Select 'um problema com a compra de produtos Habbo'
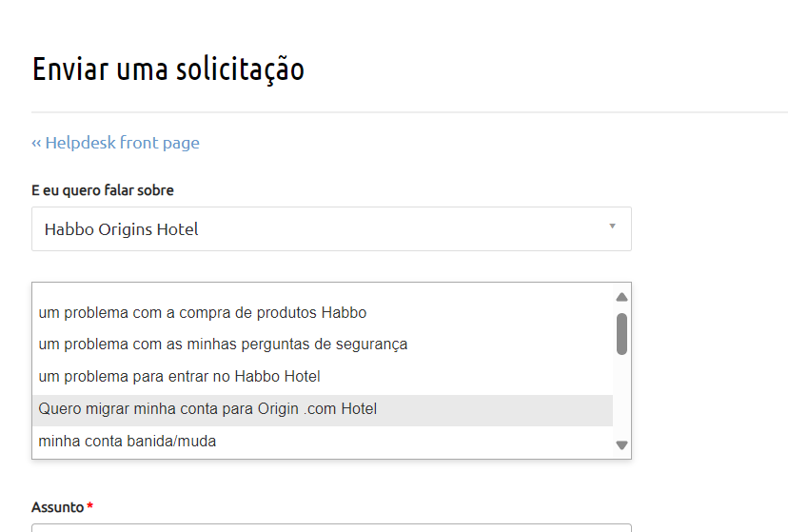The image size is (788, 532). [203, 312]
